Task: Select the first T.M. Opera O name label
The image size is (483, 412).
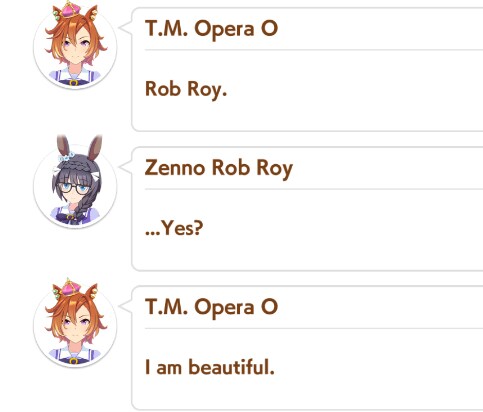Action: 211,29
